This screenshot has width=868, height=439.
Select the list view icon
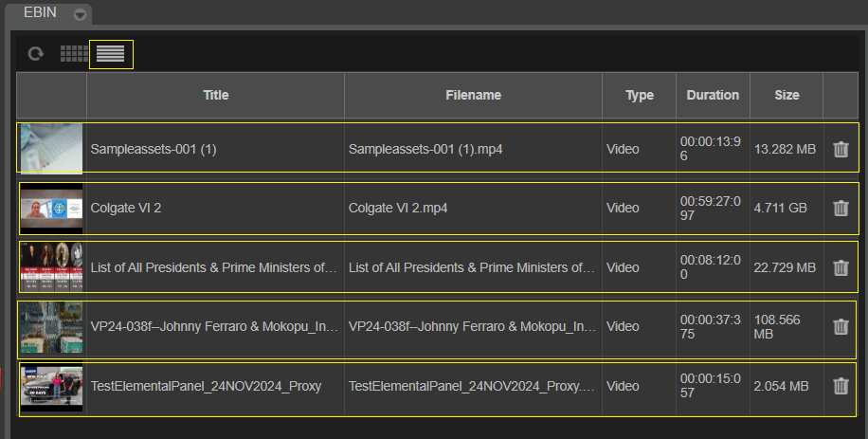[x=111, y=54]
